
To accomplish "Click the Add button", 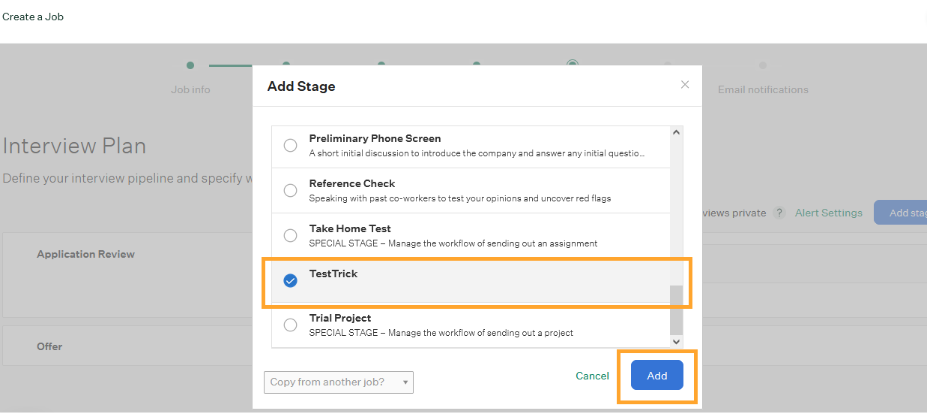I will click(657, 375).
